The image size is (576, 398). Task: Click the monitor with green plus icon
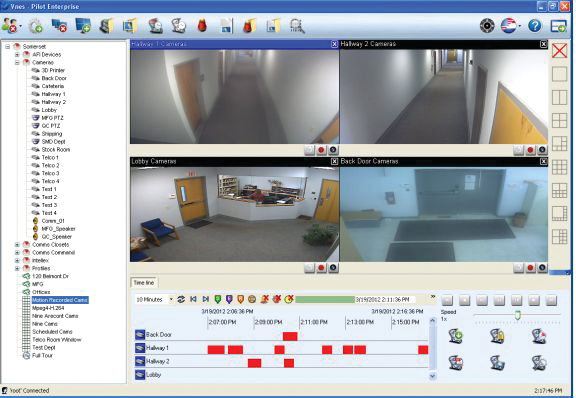coord(83,26)
